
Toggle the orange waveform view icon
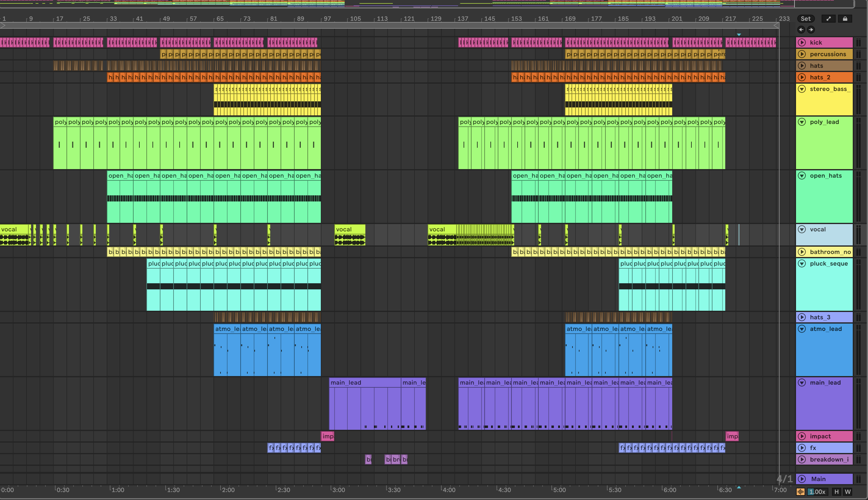click(800, 492)
